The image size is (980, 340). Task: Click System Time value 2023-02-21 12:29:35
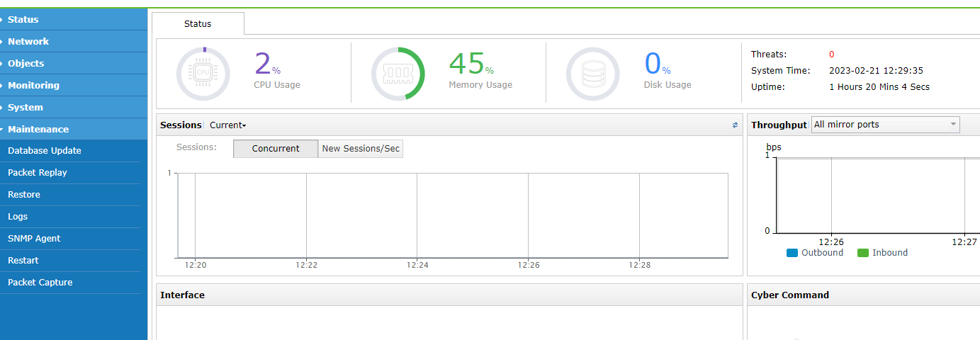(x=876, y=71)
